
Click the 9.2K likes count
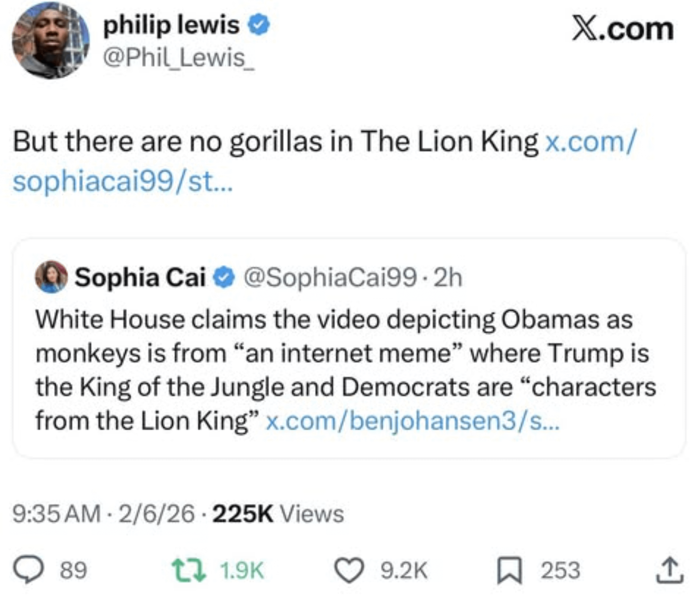(404, 570)
